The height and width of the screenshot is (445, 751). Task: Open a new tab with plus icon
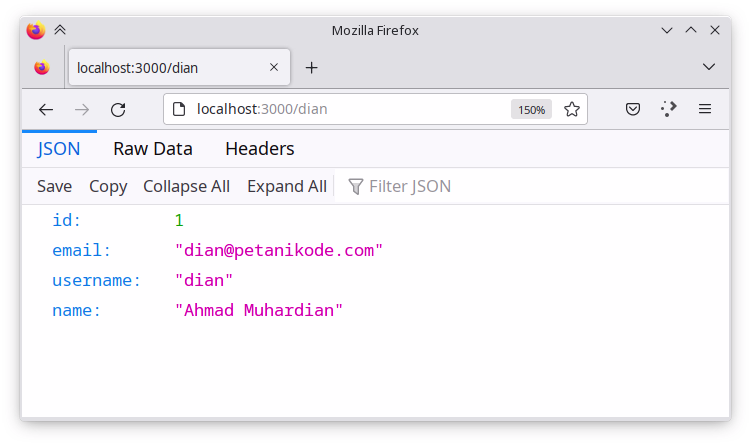point(311,67)
